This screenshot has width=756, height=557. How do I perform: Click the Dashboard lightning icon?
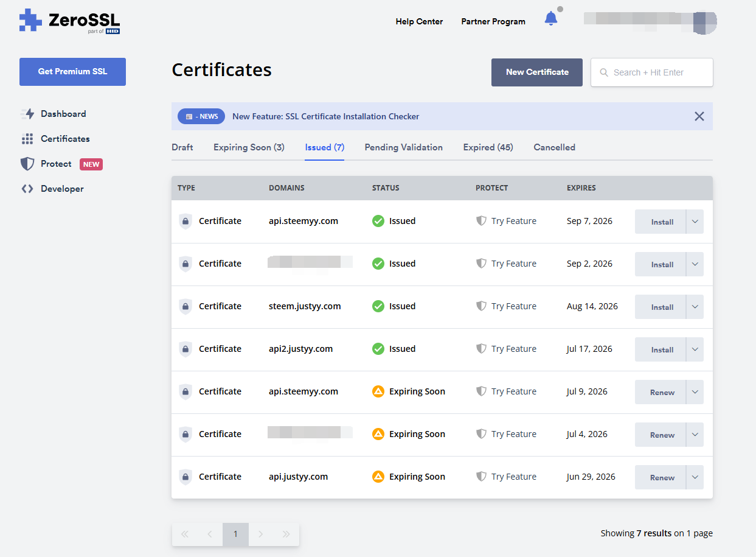tap(27, 114)
